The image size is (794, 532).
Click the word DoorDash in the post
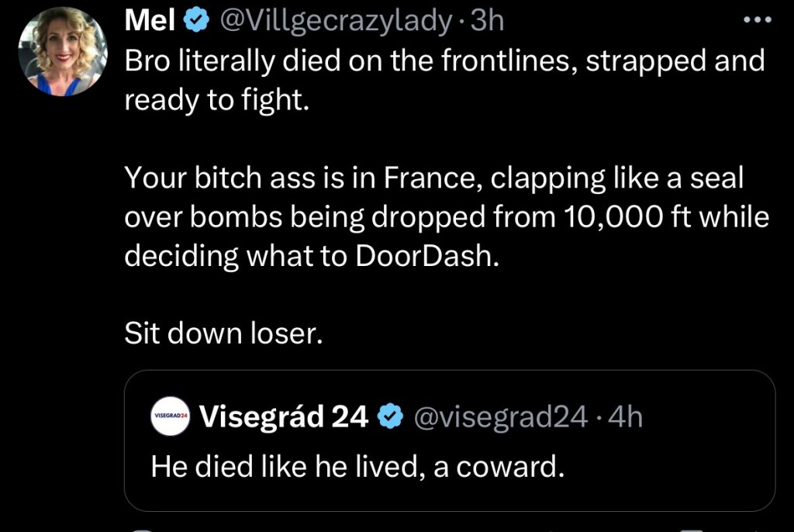[423, 256]
